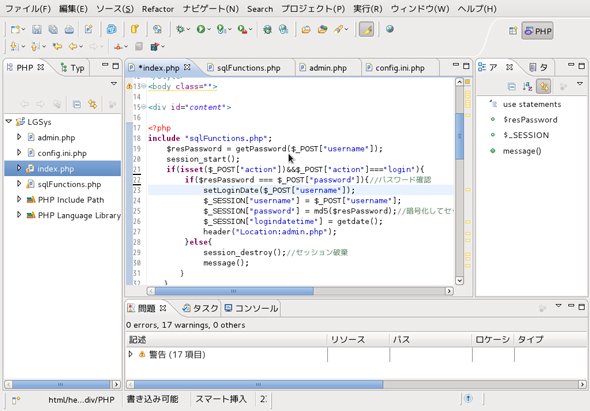Click the editor horizontal scrollbar thumb
This screenshot has height=411, width=590.
(234, 291)
